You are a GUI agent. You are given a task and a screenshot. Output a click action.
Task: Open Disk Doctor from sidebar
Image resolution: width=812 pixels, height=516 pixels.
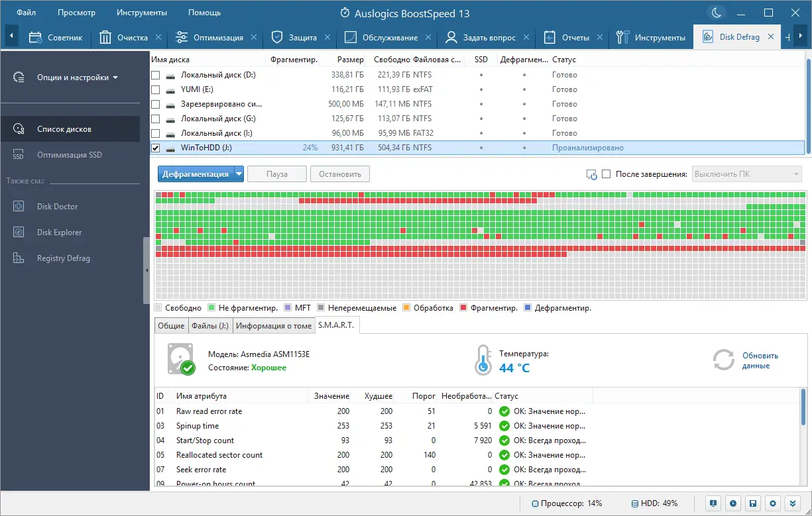click(x=57, y=207)
